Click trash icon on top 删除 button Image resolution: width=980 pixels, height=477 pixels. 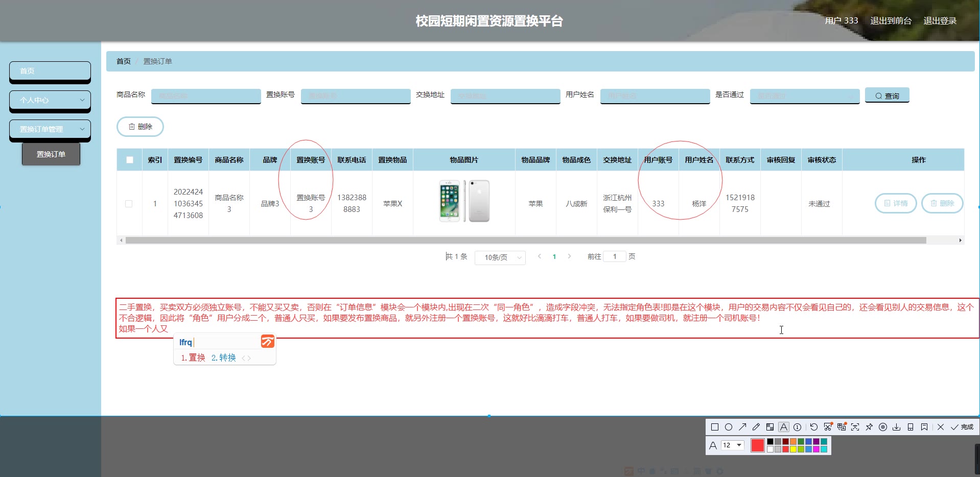point(132,127)
